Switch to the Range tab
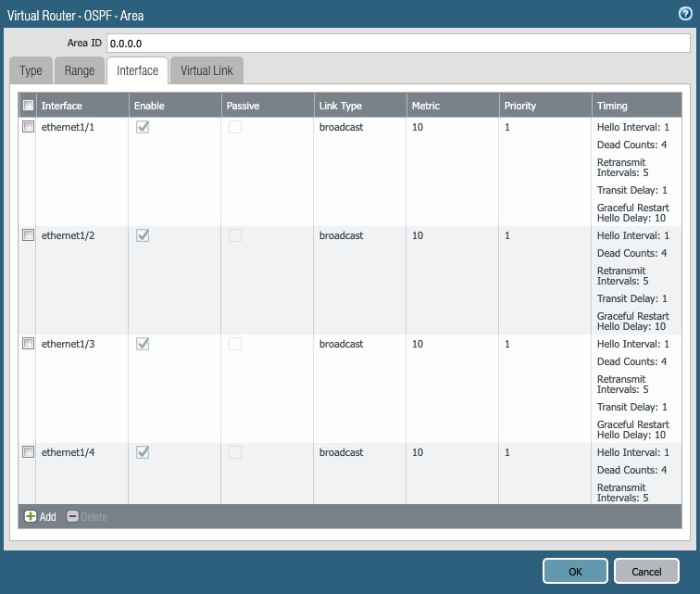 (x=80, y=70)
